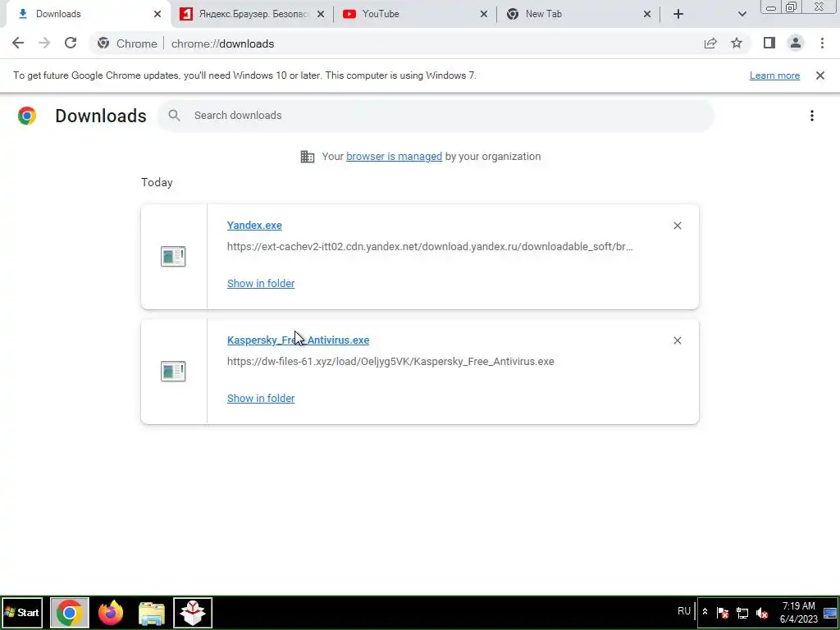Dismiss the Windows 7 update notice
This screenshot has height=630, width=840.
coord(820,75)
